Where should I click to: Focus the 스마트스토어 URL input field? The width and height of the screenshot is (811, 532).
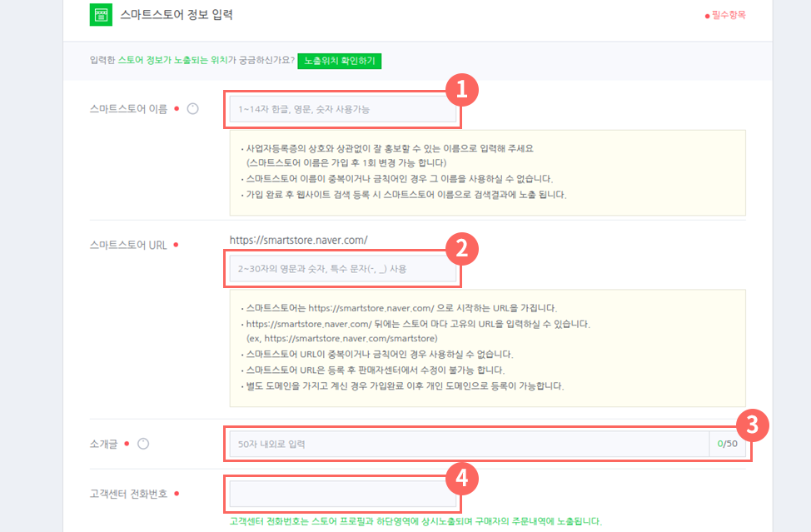(x=342, y=269)
